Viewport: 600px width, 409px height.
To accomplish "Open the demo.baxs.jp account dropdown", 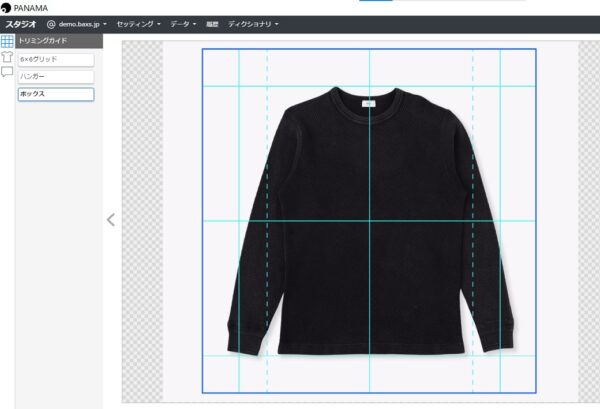I will [77, 23].
